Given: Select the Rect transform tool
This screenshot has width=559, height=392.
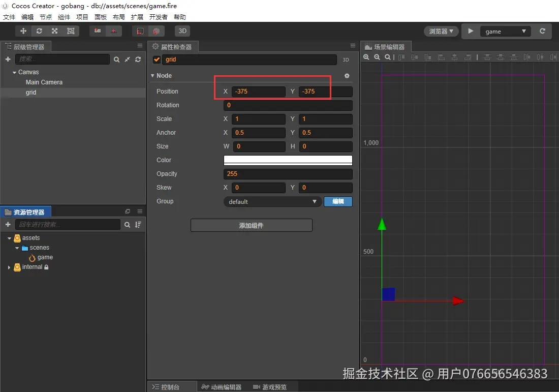Looking at the screenshot, I should [71, 31].
